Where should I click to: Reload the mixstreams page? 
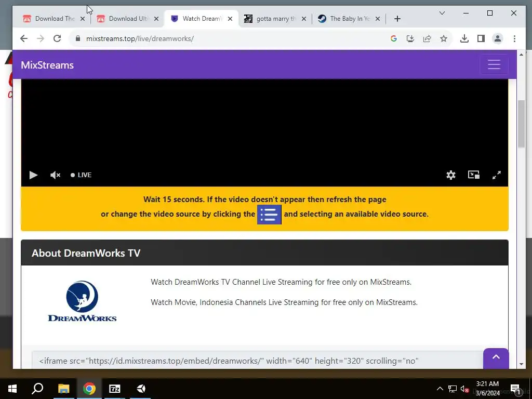(x=57, y=38)
